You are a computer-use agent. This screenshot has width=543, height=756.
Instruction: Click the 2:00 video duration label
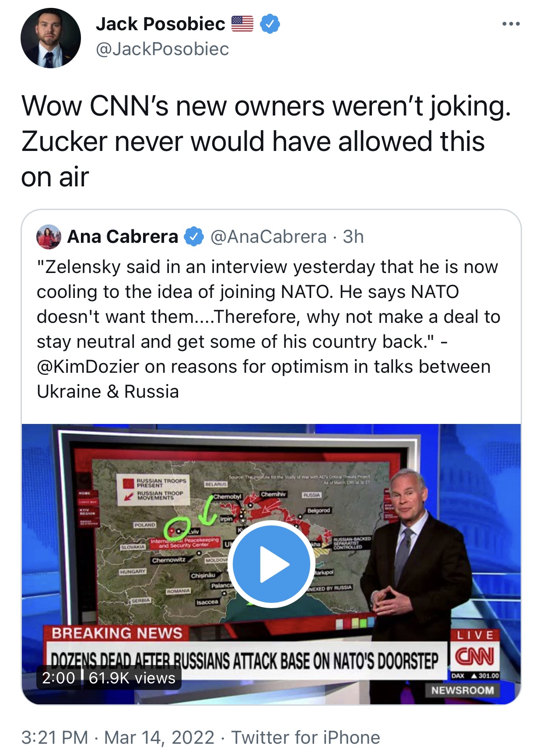[x=59, y=678]
